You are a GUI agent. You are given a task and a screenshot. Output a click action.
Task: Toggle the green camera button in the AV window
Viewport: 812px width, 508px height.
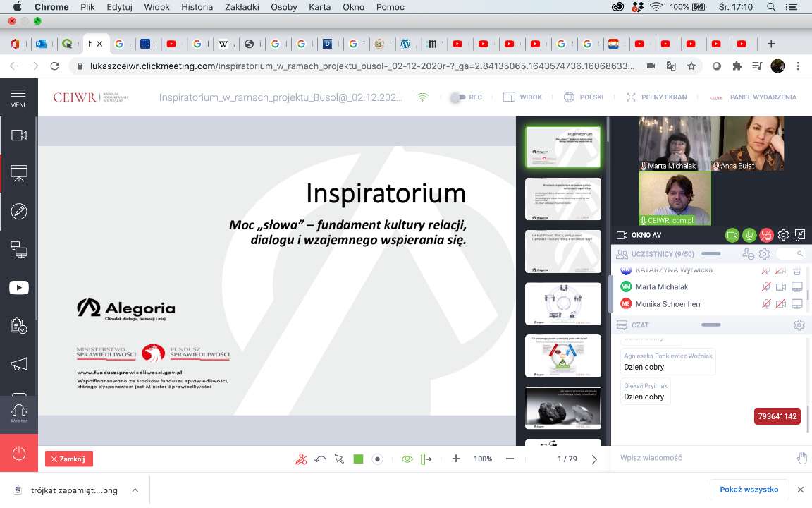[x=732, y=235]
